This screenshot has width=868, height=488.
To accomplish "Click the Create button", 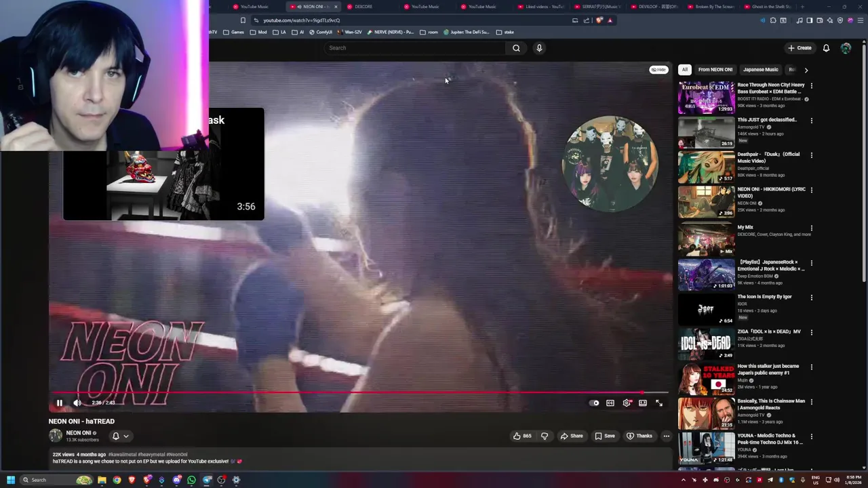I will (x=800, y=48).
